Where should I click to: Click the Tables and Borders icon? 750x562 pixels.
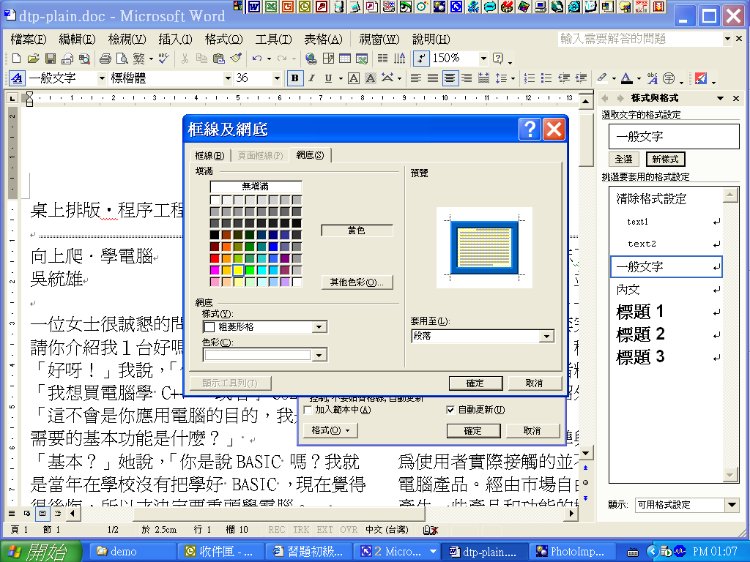coord(328,58)
